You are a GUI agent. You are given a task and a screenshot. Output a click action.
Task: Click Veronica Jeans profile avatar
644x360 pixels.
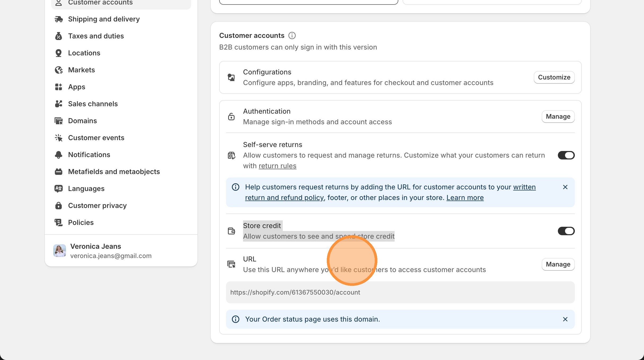[x=59, y=250]
